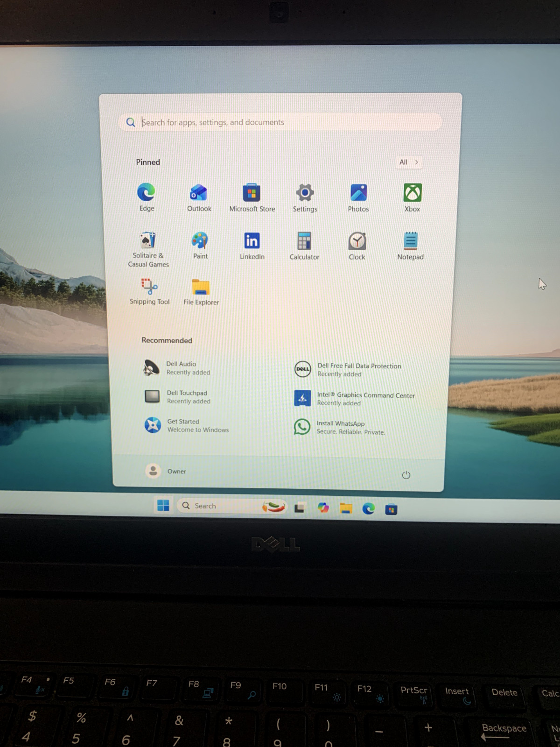Open Task View on the taskbar
The width and height of the screenshot is (560, 747).
pos(300,507)
